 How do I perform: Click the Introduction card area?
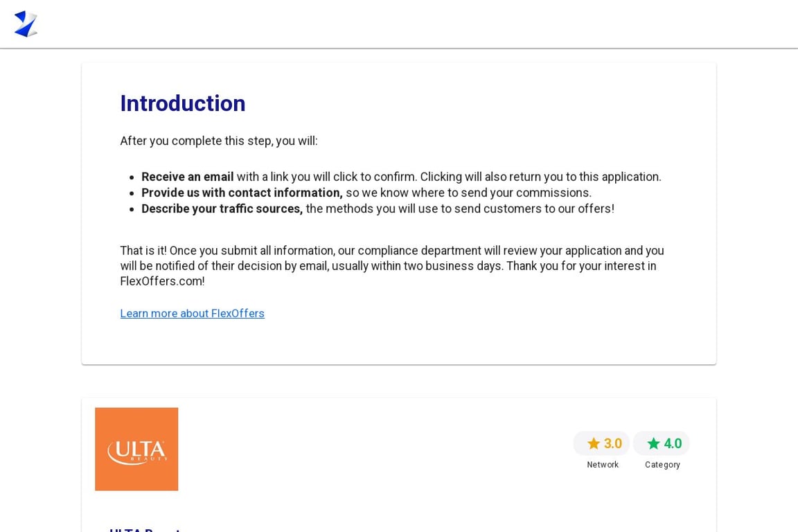point(399,213)
